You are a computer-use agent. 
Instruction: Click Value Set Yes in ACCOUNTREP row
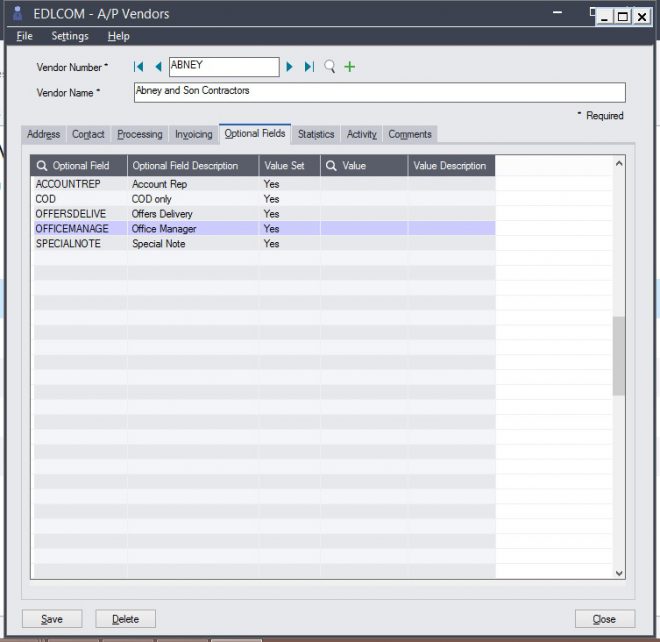coord(290,184)
